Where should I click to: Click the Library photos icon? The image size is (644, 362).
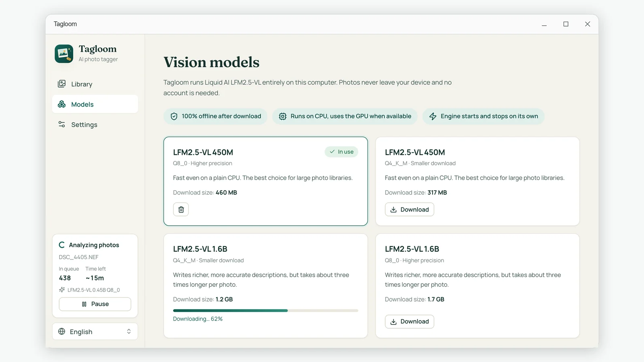[62, 84]
